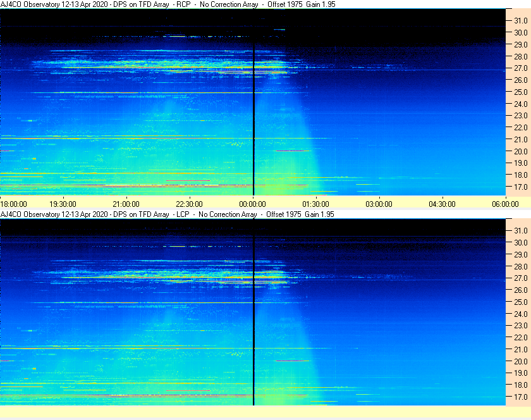Select 26.0 on the LCP frequency axis
This screenshot has width=531, height=420.
[521, 290]
